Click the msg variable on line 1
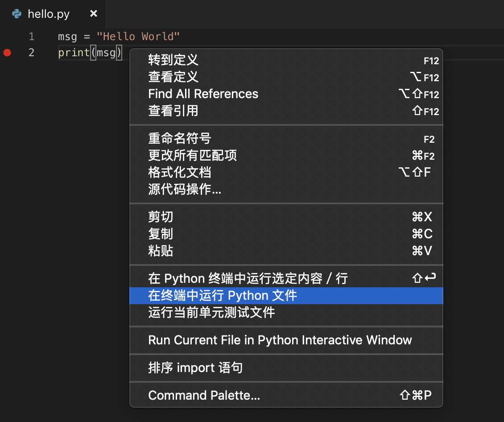The width and height of the screenshot is (504, 422). point(67,37)
